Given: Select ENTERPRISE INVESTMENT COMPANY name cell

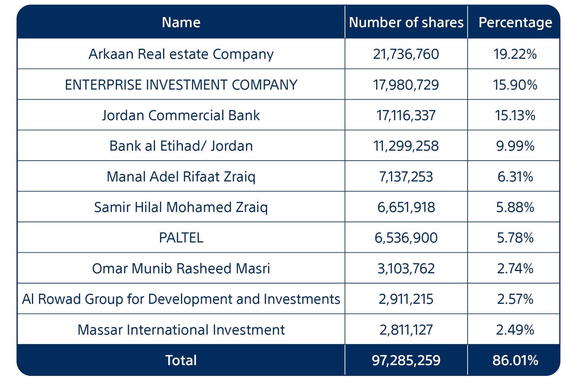Looking at the screenshot, I should (x=181, y=85).
